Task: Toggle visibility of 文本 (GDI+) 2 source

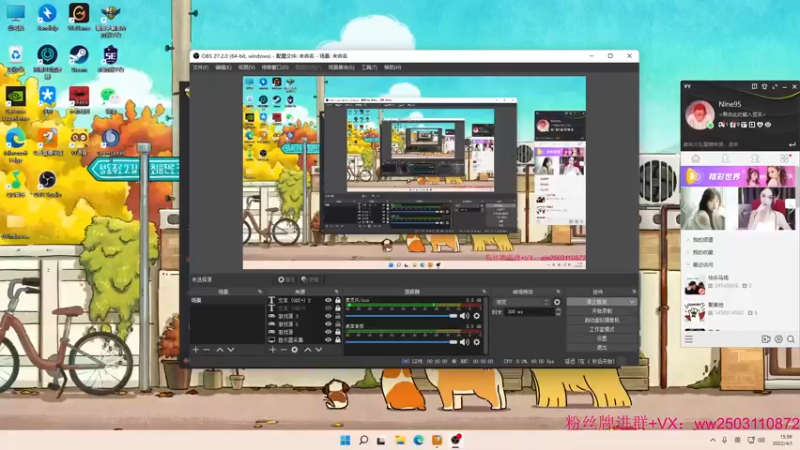Action: 328,301
